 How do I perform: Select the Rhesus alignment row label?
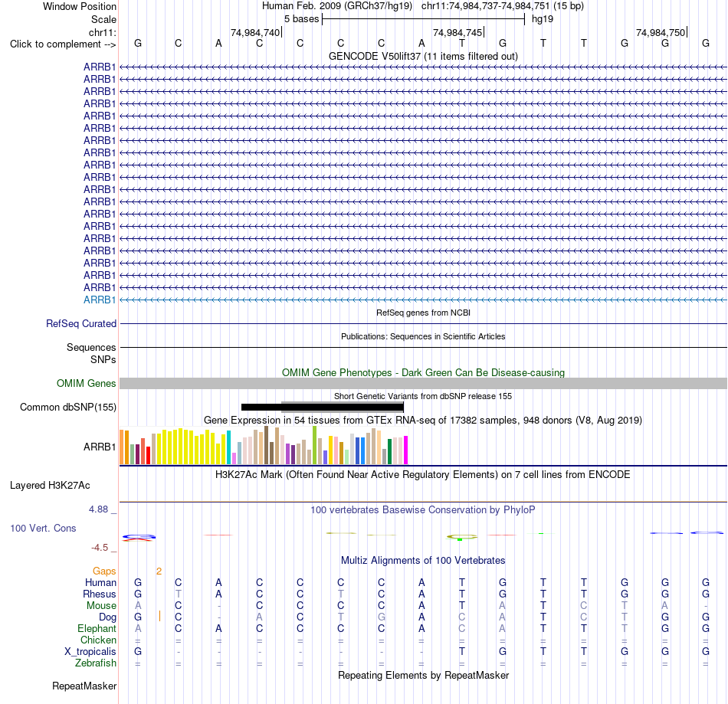100,594
